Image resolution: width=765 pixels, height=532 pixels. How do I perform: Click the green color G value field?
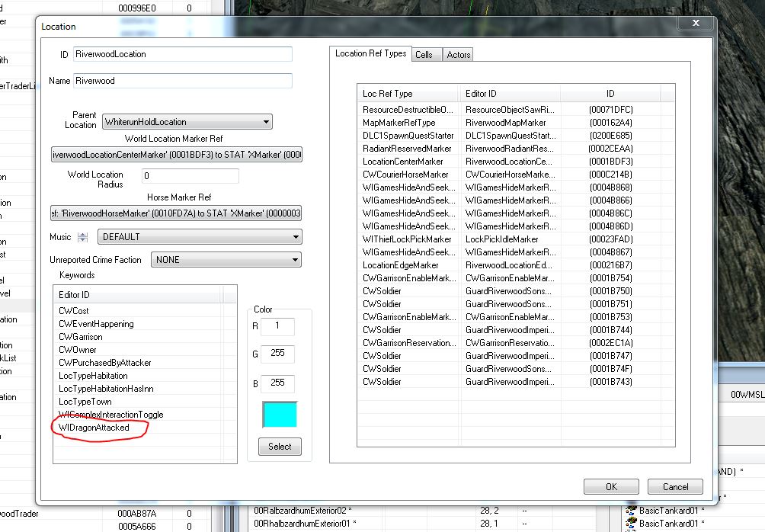tap(277, 354)
